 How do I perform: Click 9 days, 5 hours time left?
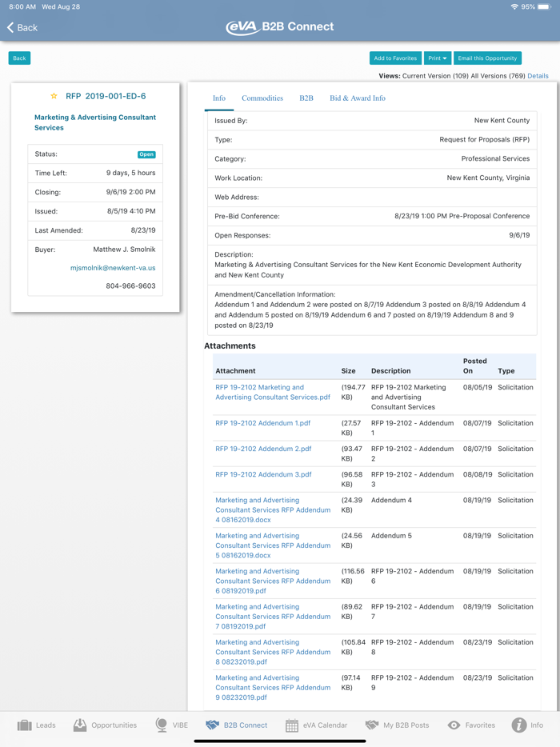coord(130,173)
